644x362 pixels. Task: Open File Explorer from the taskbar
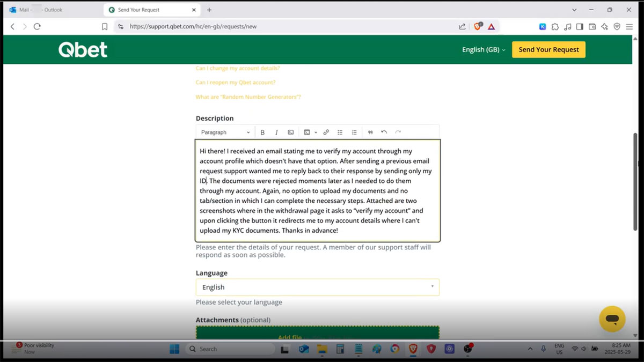tap(322, 349)
